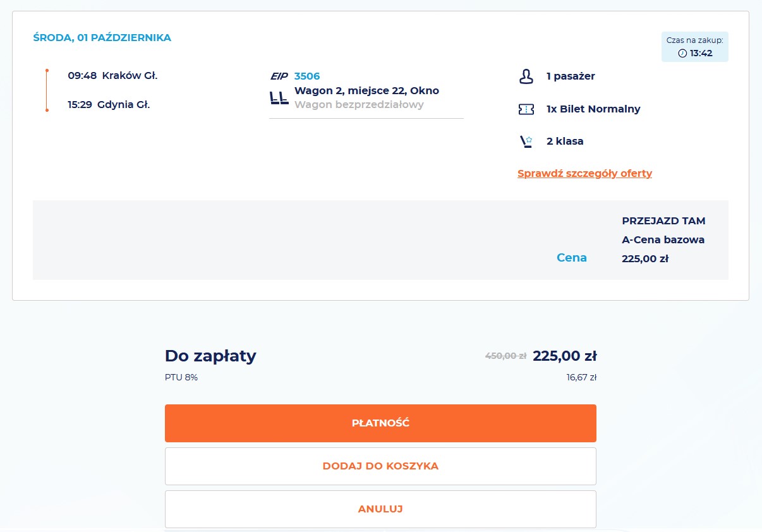
Task: Click the clock icon in purchase timer
Action: coord(682,53)
